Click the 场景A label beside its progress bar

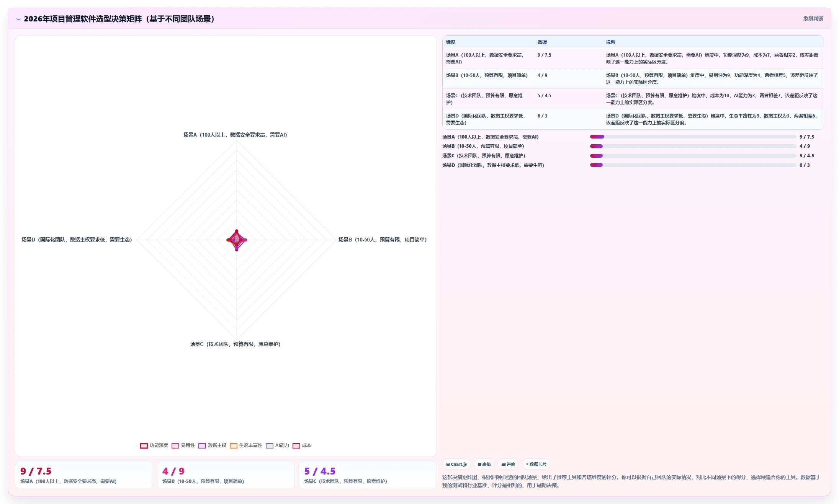(490, 137)
